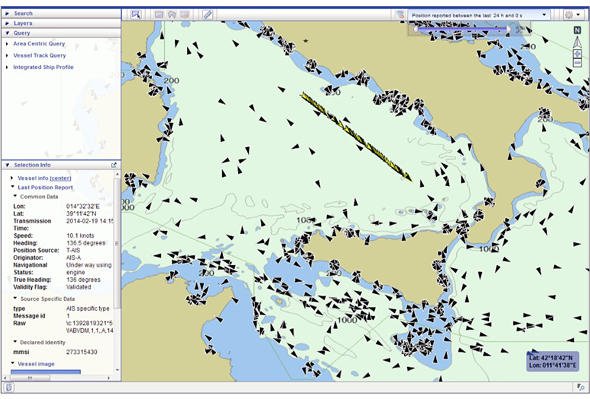Viewport: 590px width, 399px height.
Task: Click the [center] link
Action: coord(60,178)
